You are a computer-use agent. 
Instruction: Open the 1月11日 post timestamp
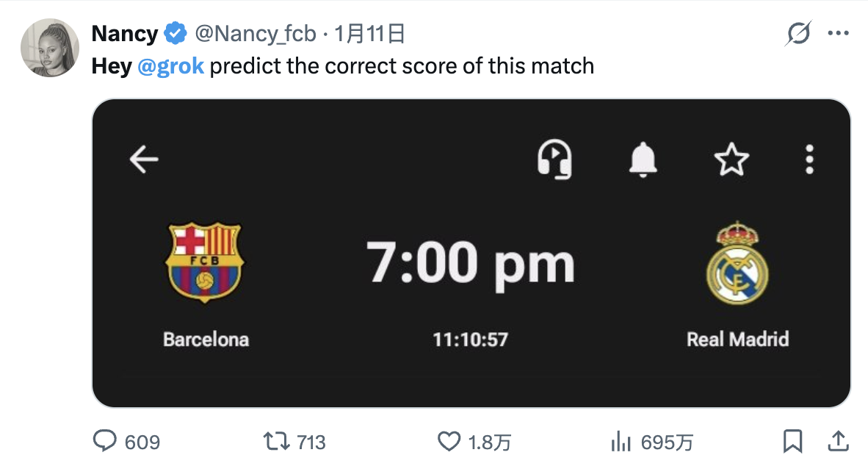coord(370,34)
